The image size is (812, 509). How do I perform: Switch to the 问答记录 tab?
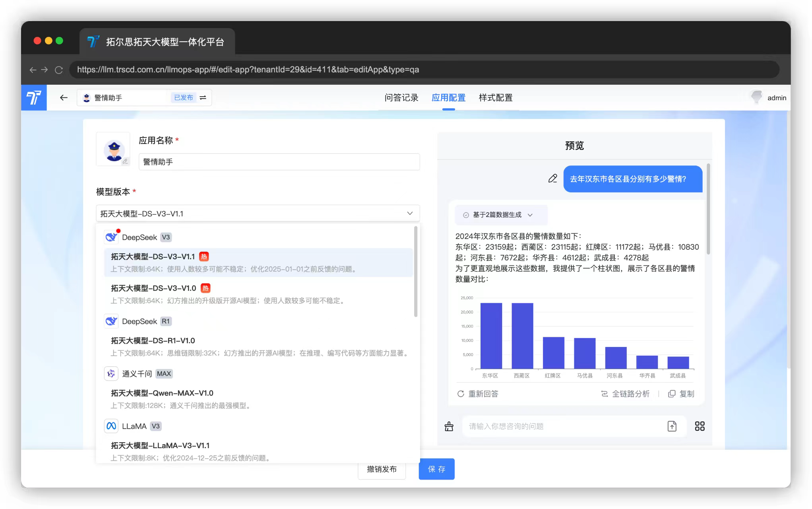click(401, 98)
